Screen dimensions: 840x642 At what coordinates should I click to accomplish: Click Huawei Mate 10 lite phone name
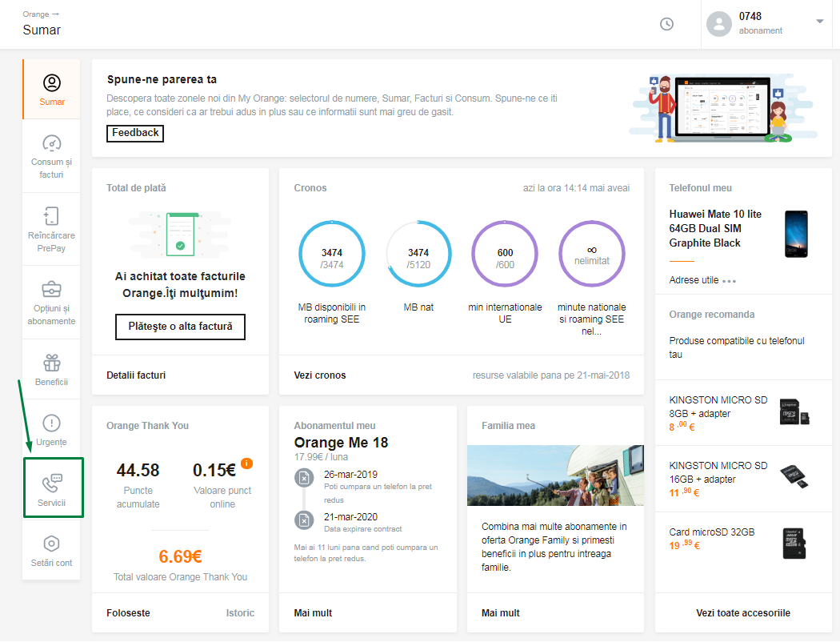point(715,228)
